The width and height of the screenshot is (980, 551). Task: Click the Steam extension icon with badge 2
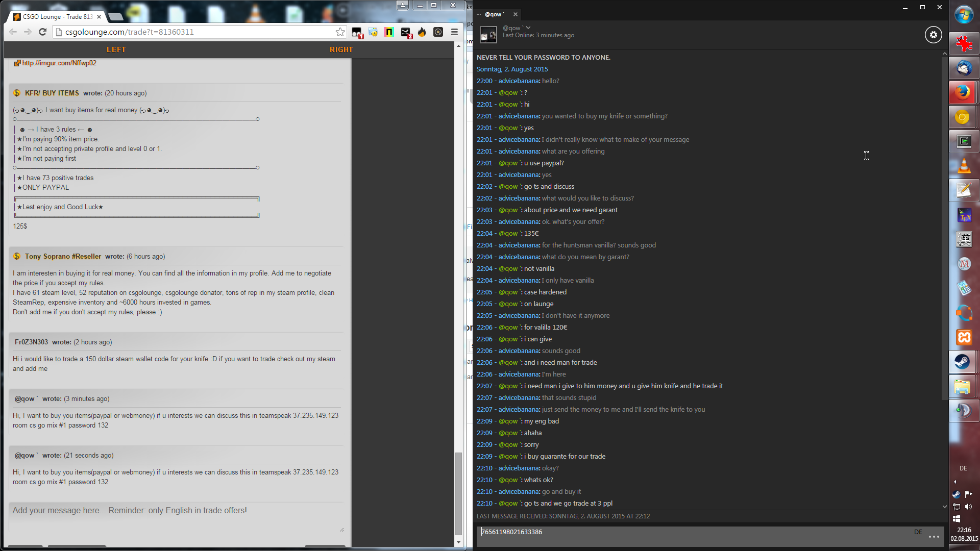[406, 32]
